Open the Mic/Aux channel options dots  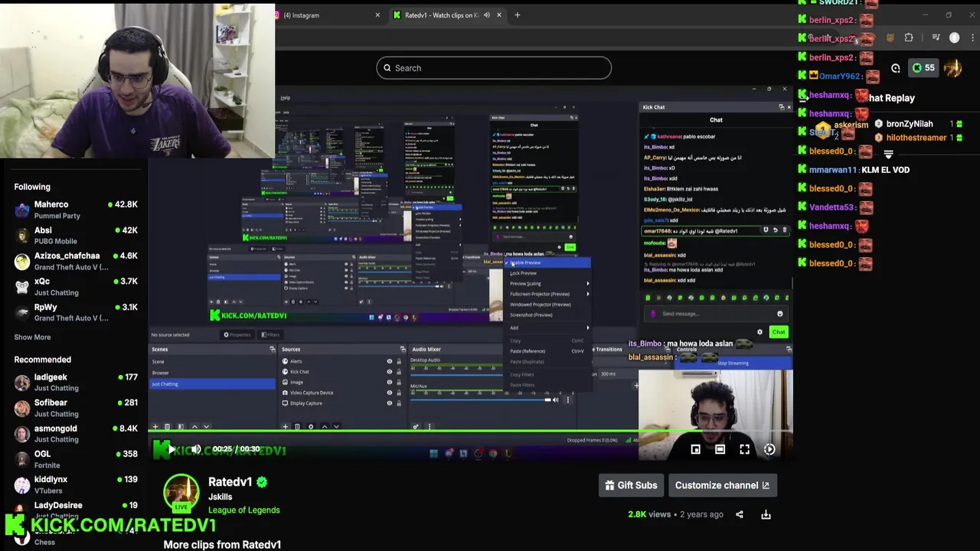(567, 399)
